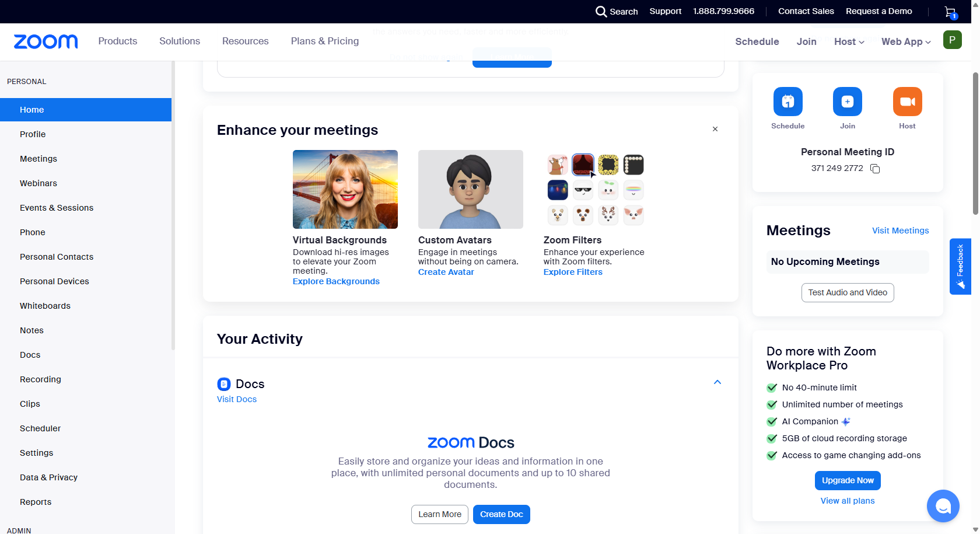Click the sidebar scrollbar
Screen dimensions: 980x534
[x=173, y=205]
